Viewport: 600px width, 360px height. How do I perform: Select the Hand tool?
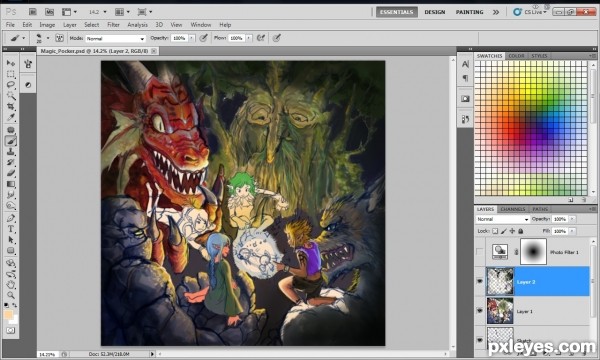tap(11, 285)
